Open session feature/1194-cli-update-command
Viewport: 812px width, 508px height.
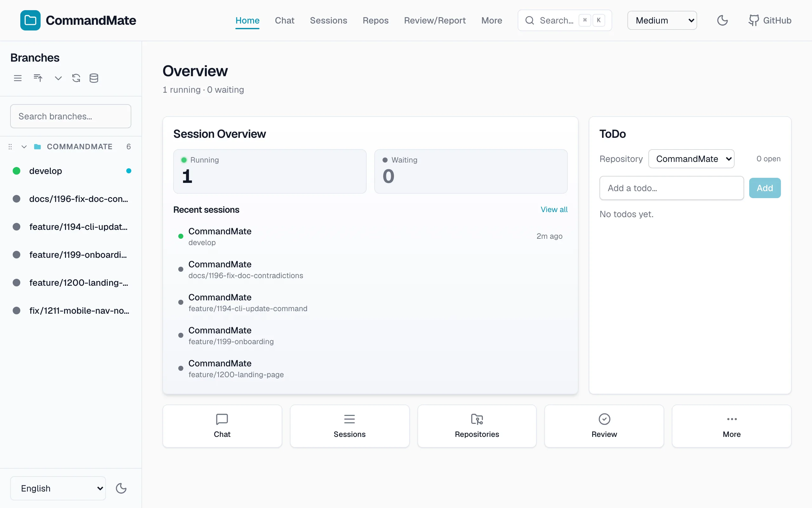370,302
